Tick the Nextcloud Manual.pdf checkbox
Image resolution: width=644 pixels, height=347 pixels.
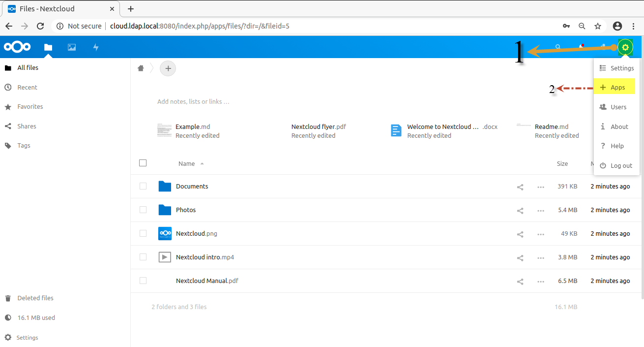pyautogui.click(x=143, y=281)
